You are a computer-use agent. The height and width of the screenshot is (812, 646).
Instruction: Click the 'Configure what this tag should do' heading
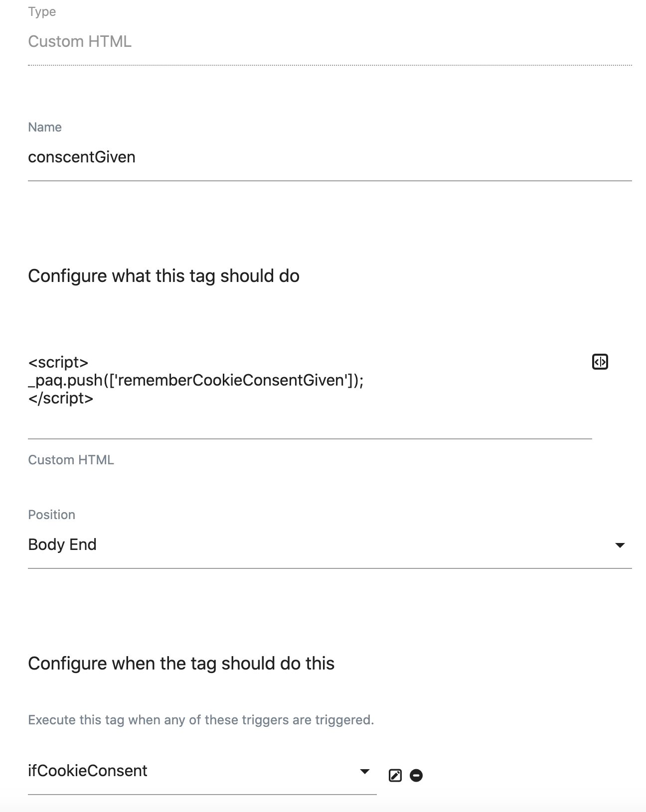(163, 275)
